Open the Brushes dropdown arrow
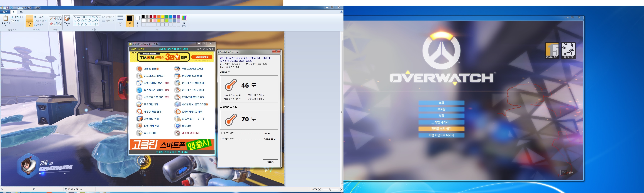The image size is (644, 193). [x=67, y=26]
